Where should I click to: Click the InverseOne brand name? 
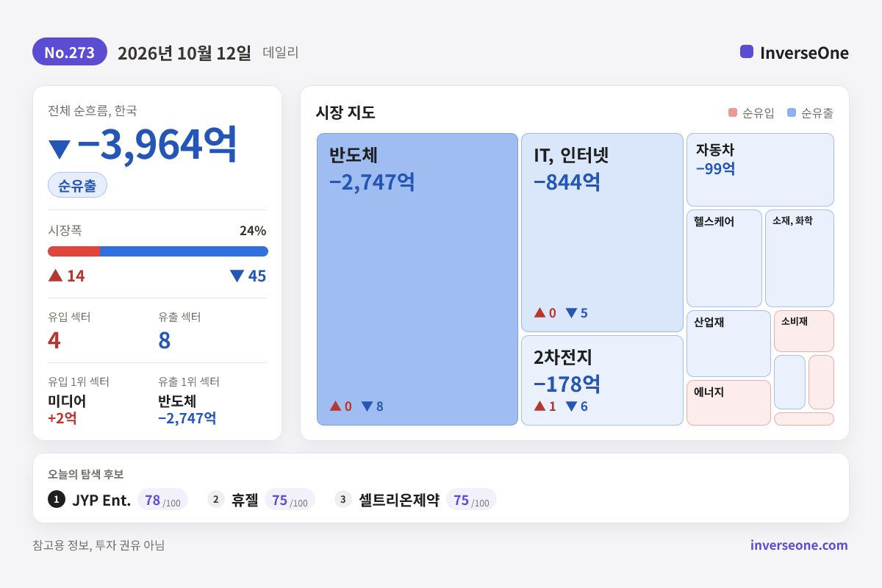click(x=804, y=53)
